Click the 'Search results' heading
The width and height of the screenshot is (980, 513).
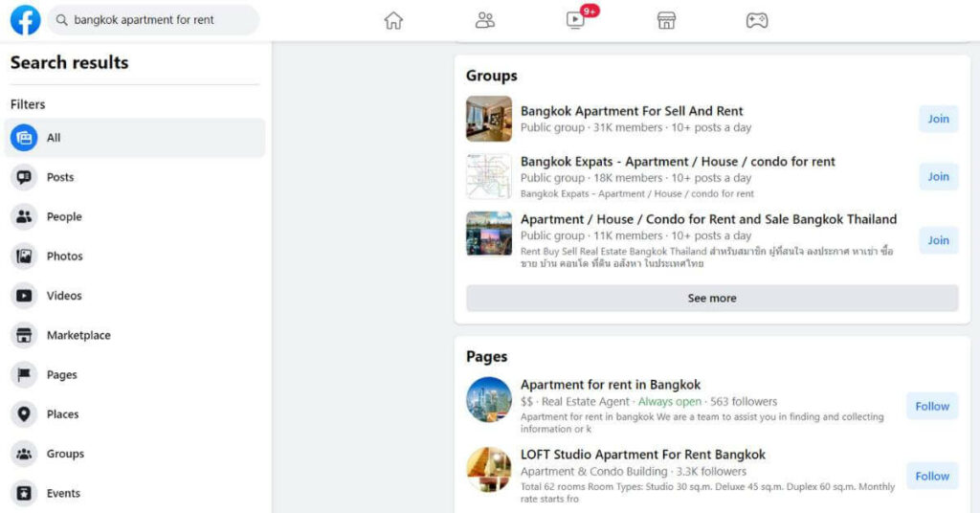[x=69, y=62]
